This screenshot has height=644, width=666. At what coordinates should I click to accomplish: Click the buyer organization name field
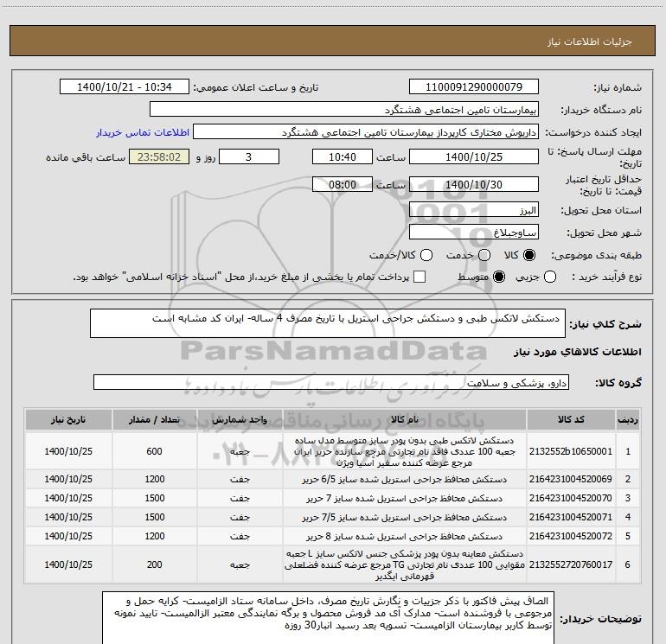click(344, 110)
